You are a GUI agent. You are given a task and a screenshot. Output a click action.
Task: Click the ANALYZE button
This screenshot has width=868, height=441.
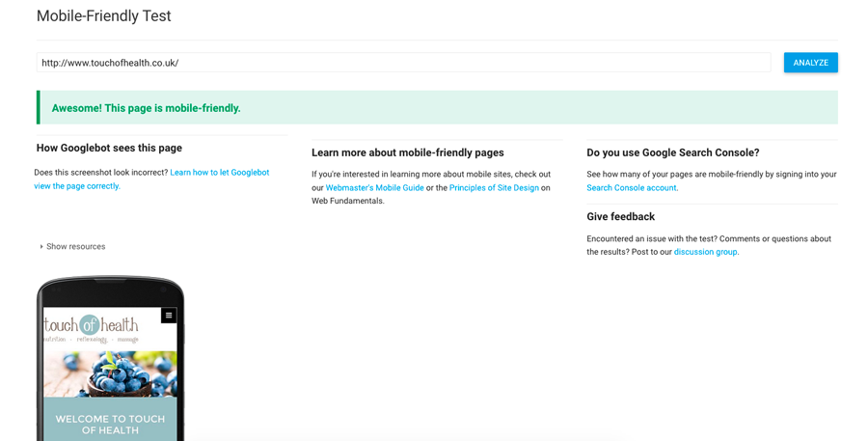click(x=810, y=63)
